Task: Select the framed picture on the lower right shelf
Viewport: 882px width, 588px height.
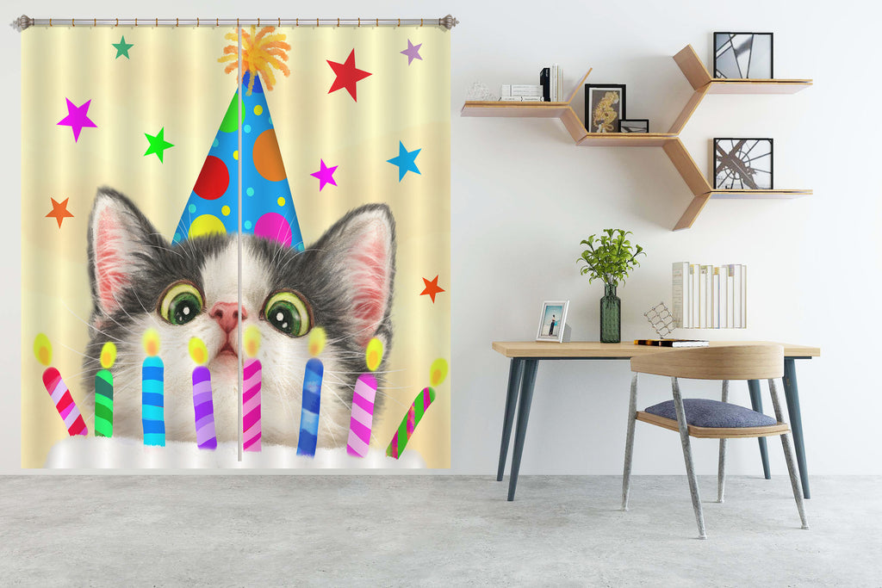Action: [742, 164]
